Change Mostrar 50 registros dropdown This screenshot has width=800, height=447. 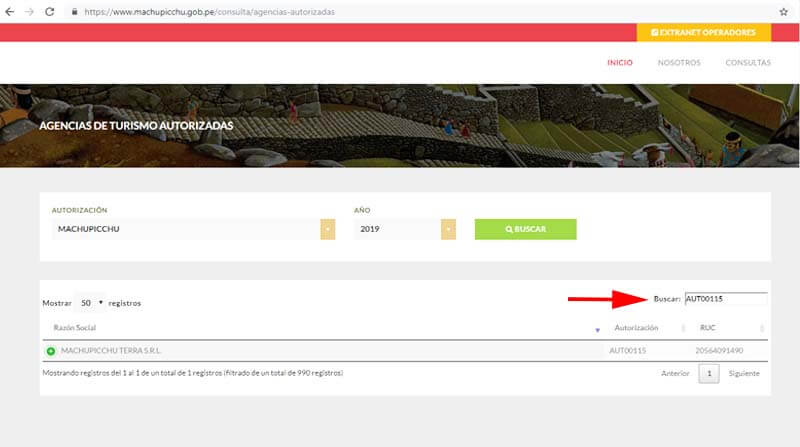pyautogui.click(x=91, y=301)
